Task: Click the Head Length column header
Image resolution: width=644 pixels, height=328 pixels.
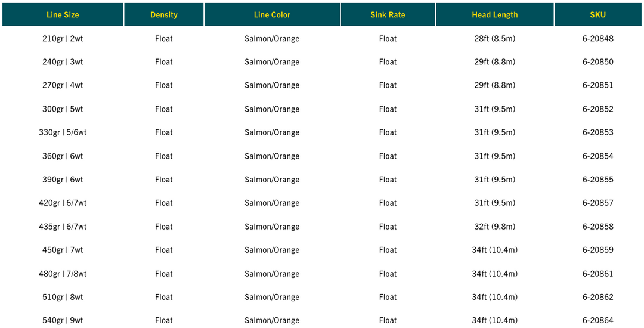Action: 494,15
